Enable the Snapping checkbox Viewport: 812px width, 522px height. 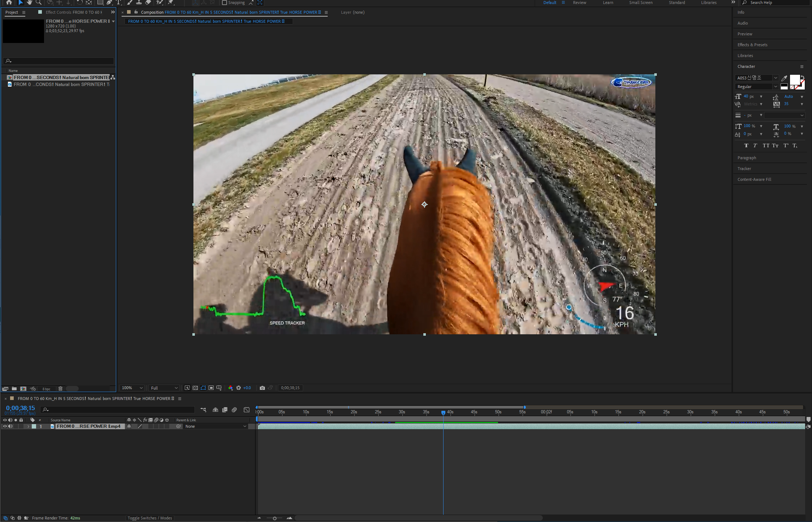(224, 3)
